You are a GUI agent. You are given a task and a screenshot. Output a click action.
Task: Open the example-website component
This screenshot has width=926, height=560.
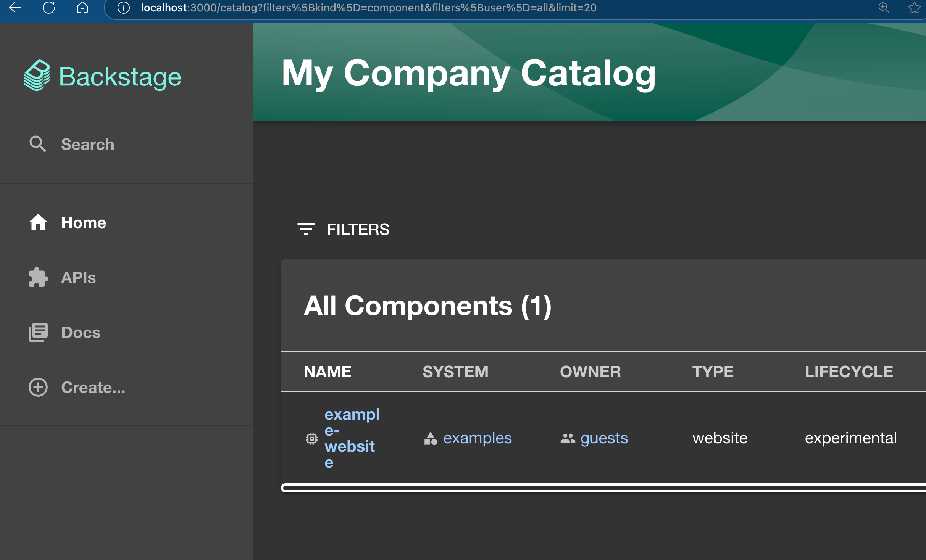click(351, 438)
